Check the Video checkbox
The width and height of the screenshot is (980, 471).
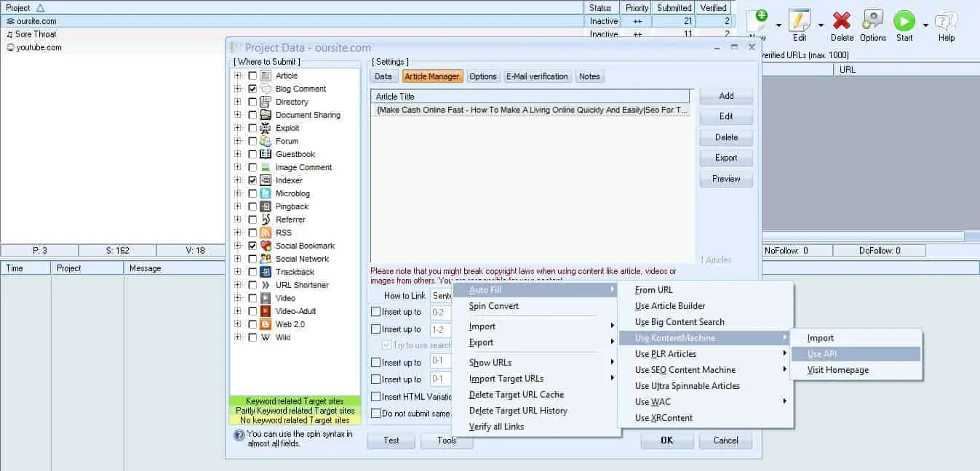click(x=252, y=298)
